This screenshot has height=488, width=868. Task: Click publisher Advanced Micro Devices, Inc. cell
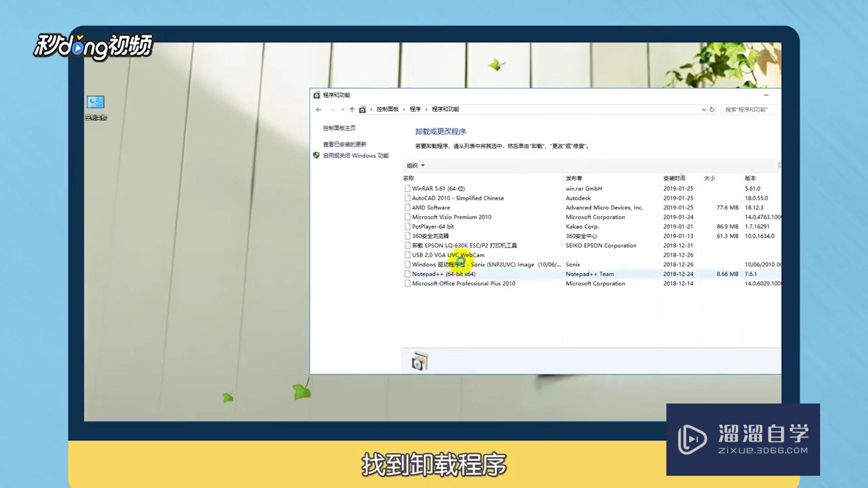[604, 207]
